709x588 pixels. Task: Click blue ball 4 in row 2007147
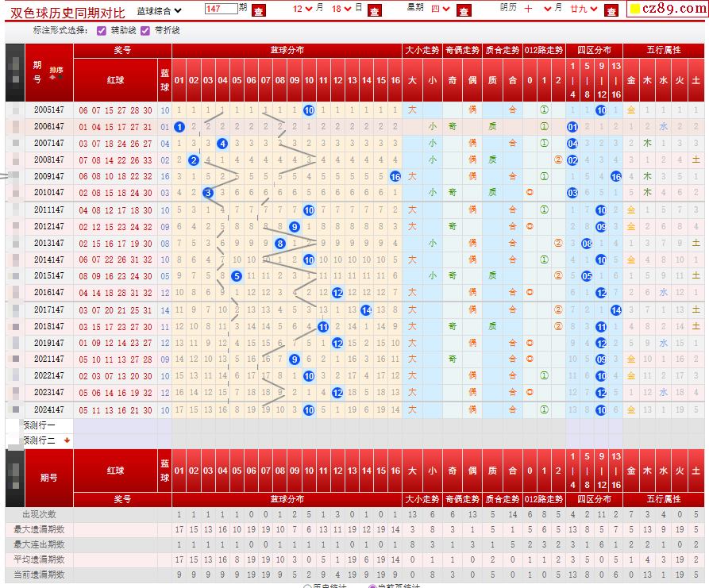click(x=222, y=144)
